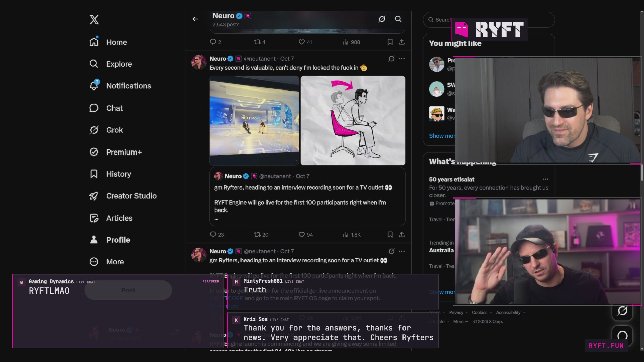Open Chat from the sidebar

[x=106, y=108]
